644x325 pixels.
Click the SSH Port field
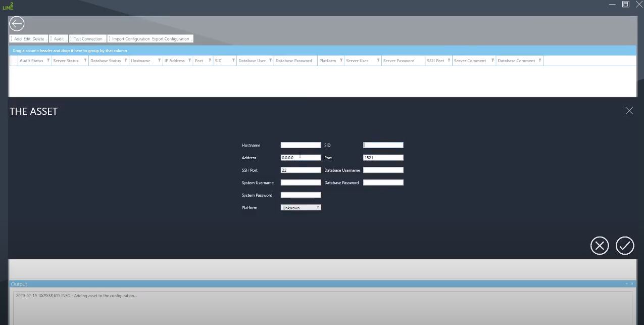[x=301, y=170]
